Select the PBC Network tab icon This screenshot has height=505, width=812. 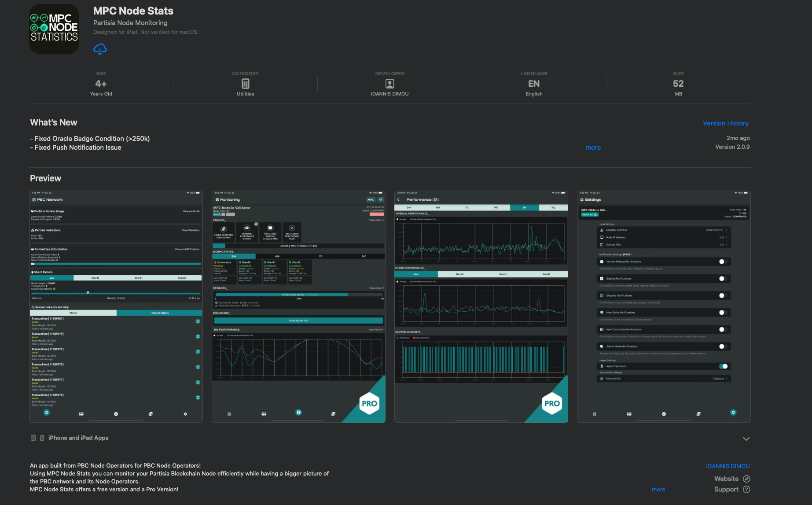[46, 413]
